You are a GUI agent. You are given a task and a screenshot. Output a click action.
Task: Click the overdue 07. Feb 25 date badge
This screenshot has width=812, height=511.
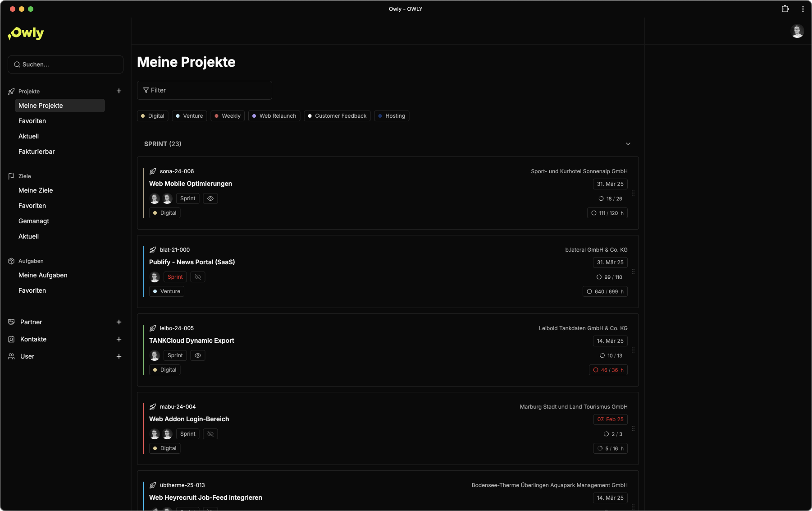[x=611, y=419]
